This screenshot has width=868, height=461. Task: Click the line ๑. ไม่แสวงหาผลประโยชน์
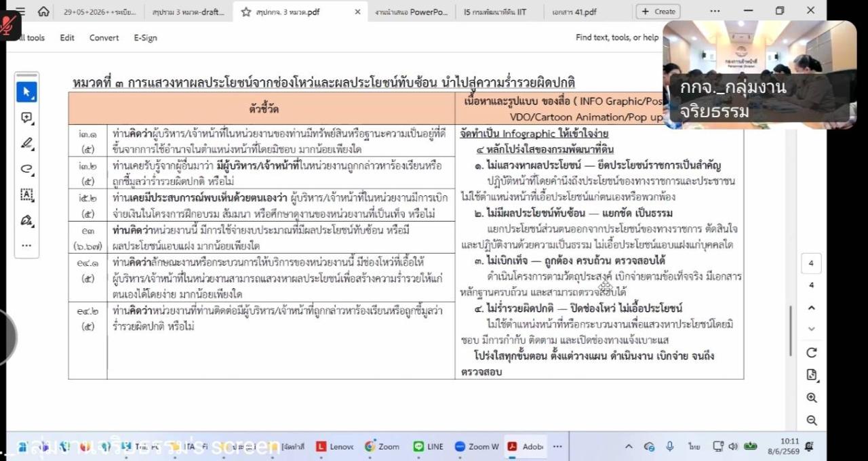coord(597,165)
